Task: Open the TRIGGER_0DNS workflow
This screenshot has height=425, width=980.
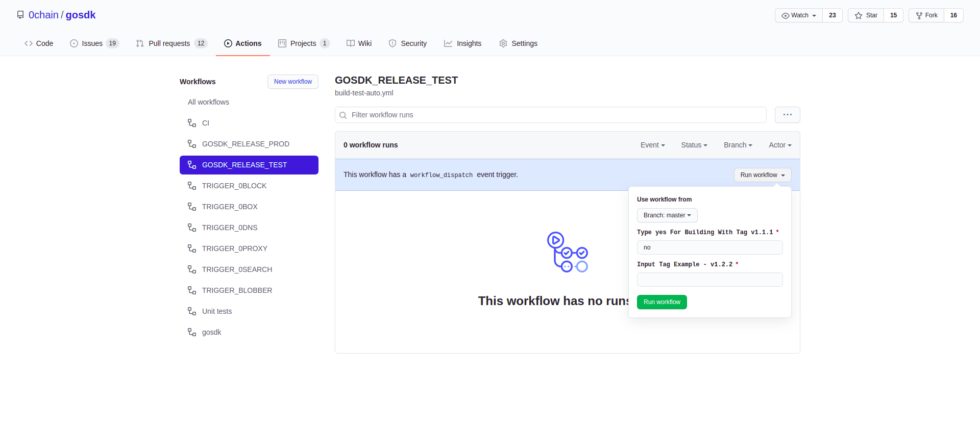Action: 249,228
